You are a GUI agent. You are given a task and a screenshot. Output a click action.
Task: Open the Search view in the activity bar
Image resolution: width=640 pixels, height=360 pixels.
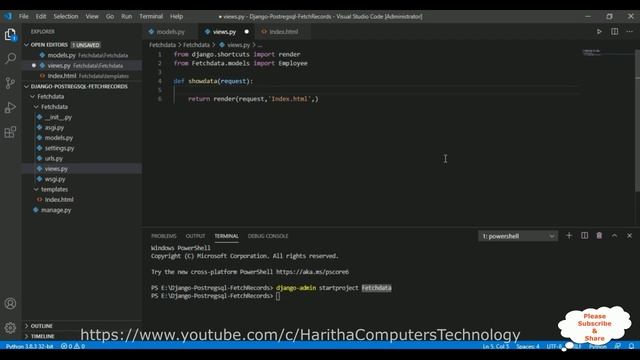pos(10,58)
